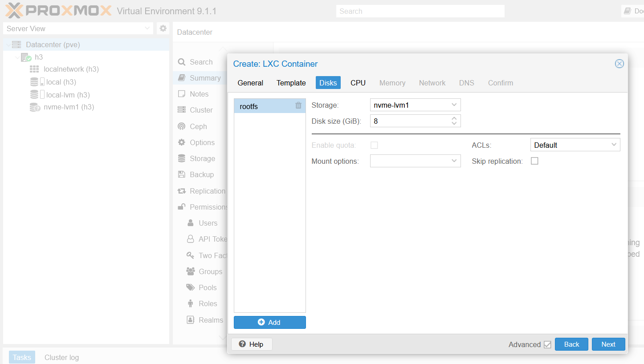Select nvme-lvm1 (h3) in server tree
Image resolution: width=644 pixels, height=364 pixels.
69,107
